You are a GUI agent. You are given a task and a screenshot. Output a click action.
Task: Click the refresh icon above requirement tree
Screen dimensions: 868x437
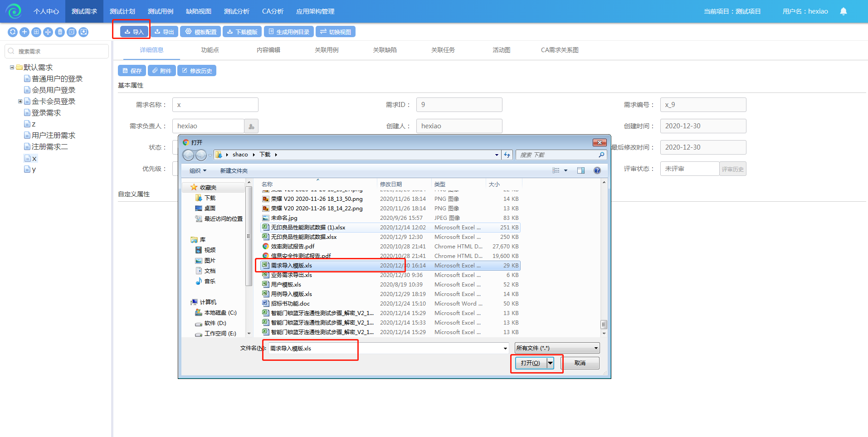13,32
